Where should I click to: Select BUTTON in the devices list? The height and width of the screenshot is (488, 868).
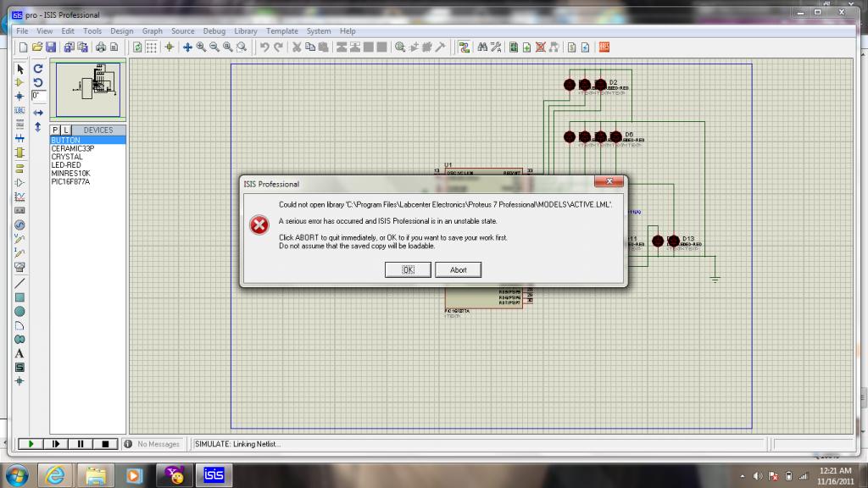(88, 141)
